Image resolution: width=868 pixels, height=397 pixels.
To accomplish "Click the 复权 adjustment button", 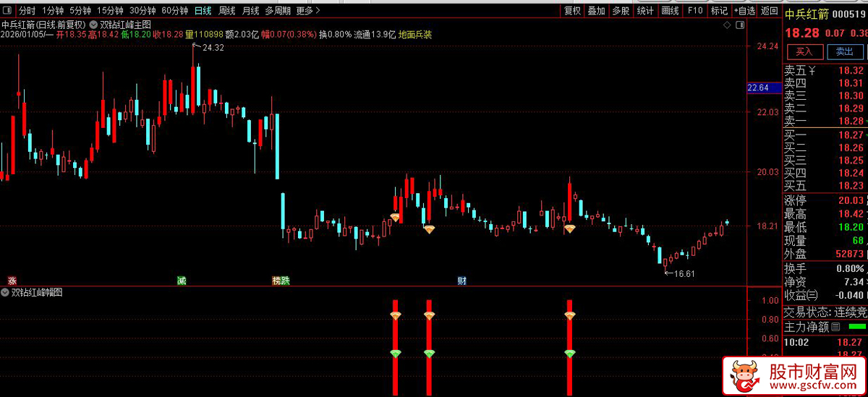I will 573,11.
